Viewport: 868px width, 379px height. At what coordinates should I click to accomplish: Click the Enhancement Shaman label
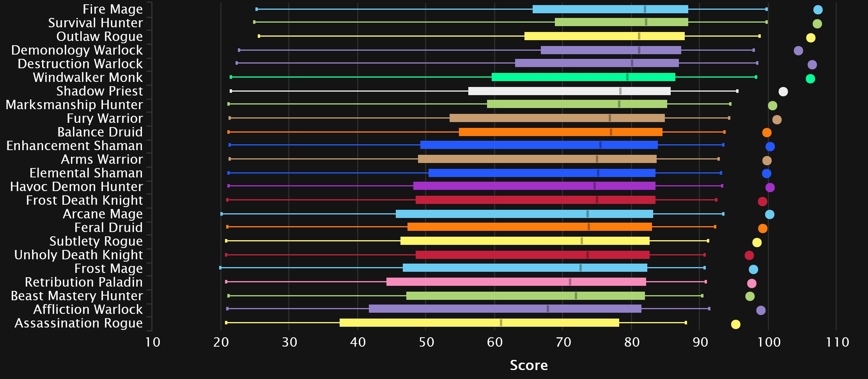(74, 146)
